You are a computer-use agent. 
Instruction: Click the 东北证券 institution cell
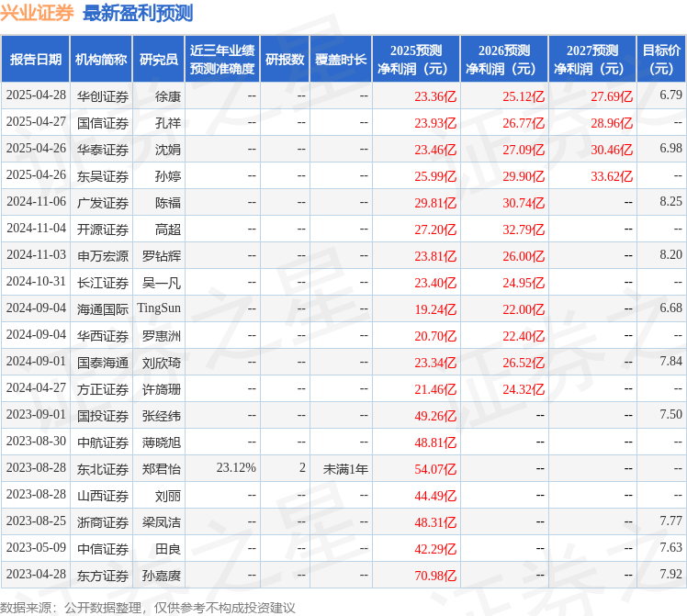pyautogui.click(x=103, y=469)
